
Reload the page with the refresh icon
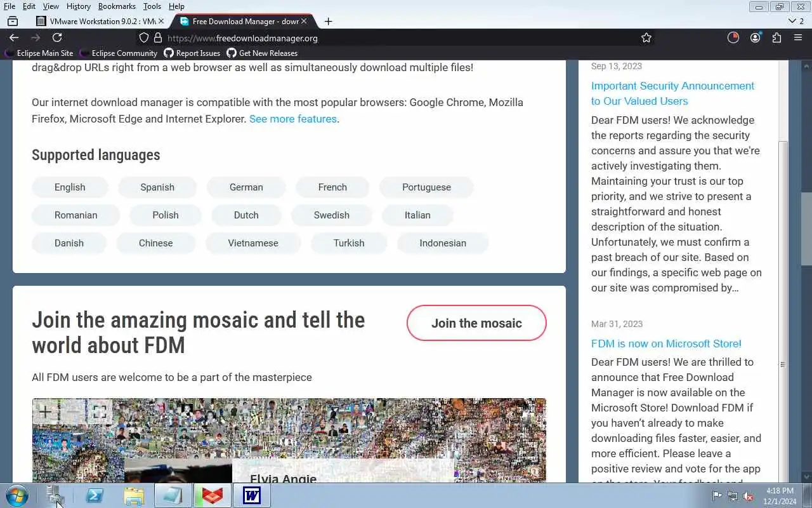[57, 38]
